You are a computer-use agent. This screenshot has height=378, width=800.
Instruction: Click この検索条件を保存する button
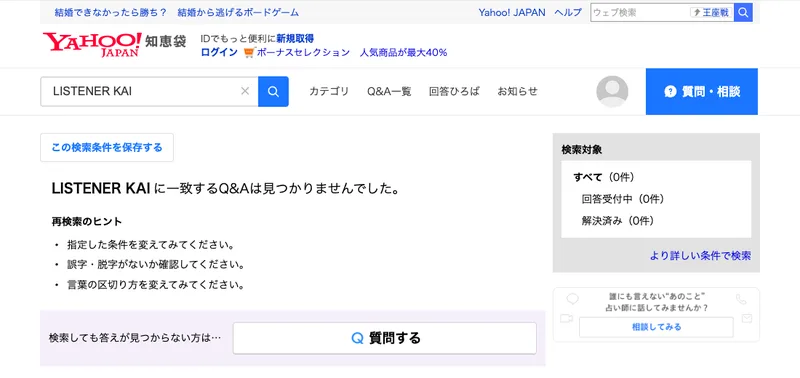tap(107, 147)
